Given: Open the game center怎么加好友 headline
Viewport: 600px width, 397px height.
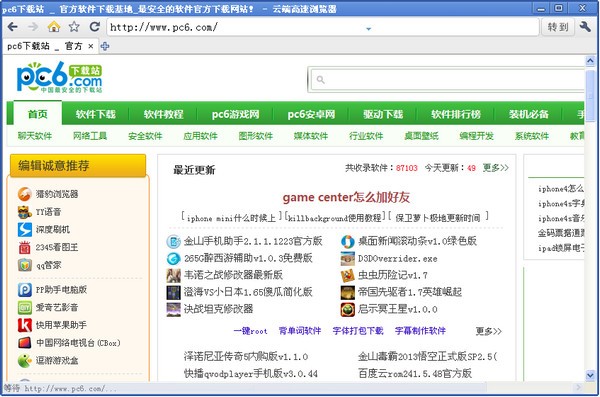Looking at the screenshot, I should (346, 197).
